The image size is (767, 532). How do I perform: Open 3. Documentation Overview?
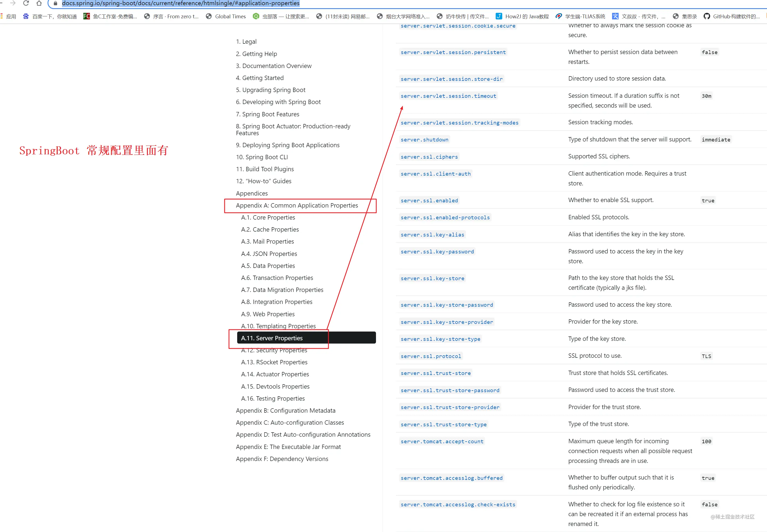point(274,66)
